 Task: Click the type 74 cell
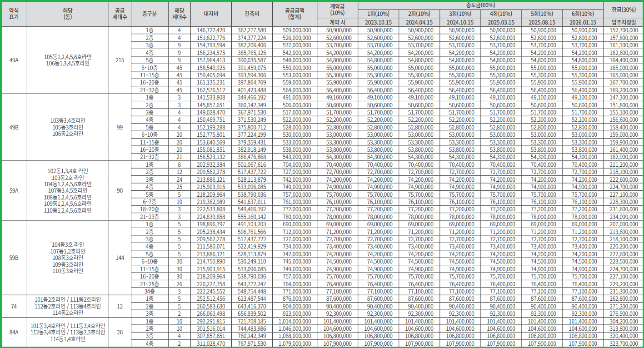point(14,306)
